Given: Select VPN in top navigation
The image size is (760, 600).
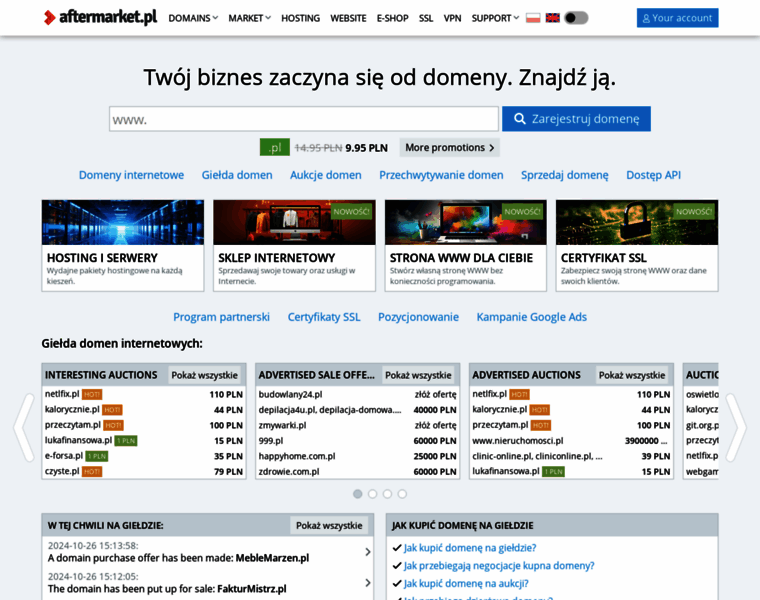Looking at the screenshot, I should 452,18.
